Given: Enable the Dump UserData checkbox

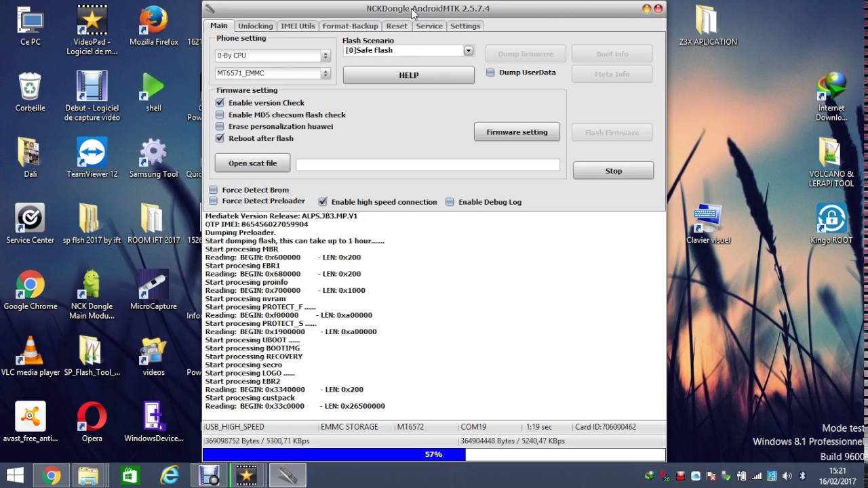Looking at the screenshot, I should 490,73.
